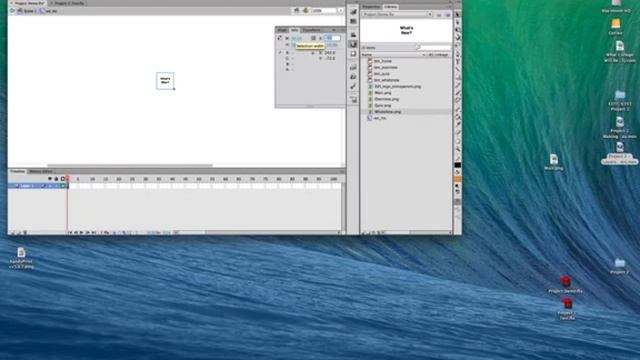Switch to the Project 2 Test.fla document tab
This screenshot has width=640, height=360.
(67, 3)
